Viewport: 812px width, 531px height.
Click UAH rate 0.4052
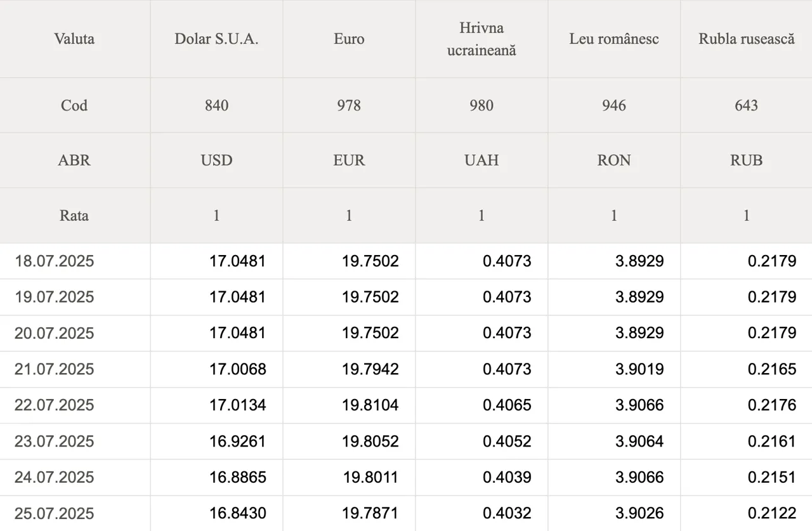pos(506,441)
